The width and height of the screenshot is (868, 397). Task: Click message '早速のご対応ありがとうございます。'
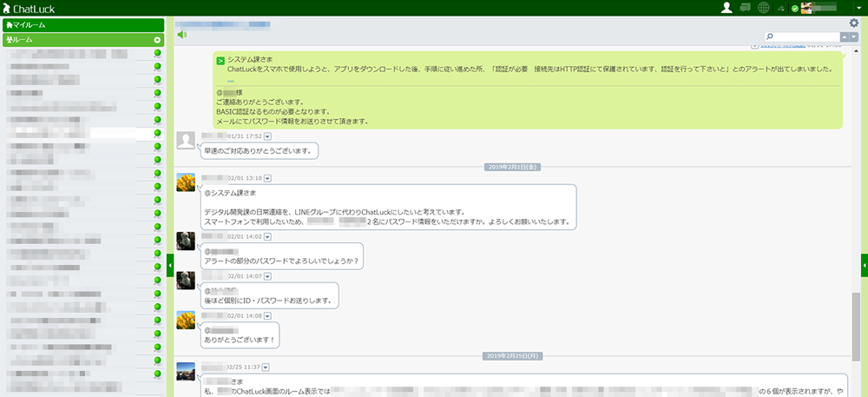259,151
